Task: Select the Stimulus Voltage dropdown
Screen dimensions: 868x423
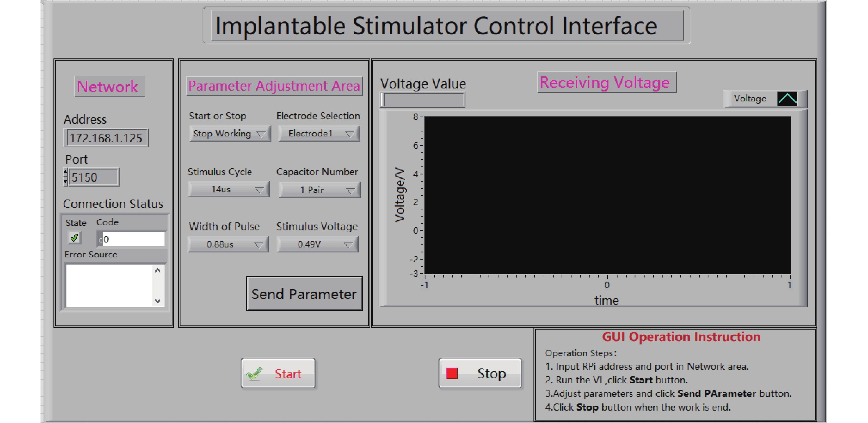Action: pos(317,244)
